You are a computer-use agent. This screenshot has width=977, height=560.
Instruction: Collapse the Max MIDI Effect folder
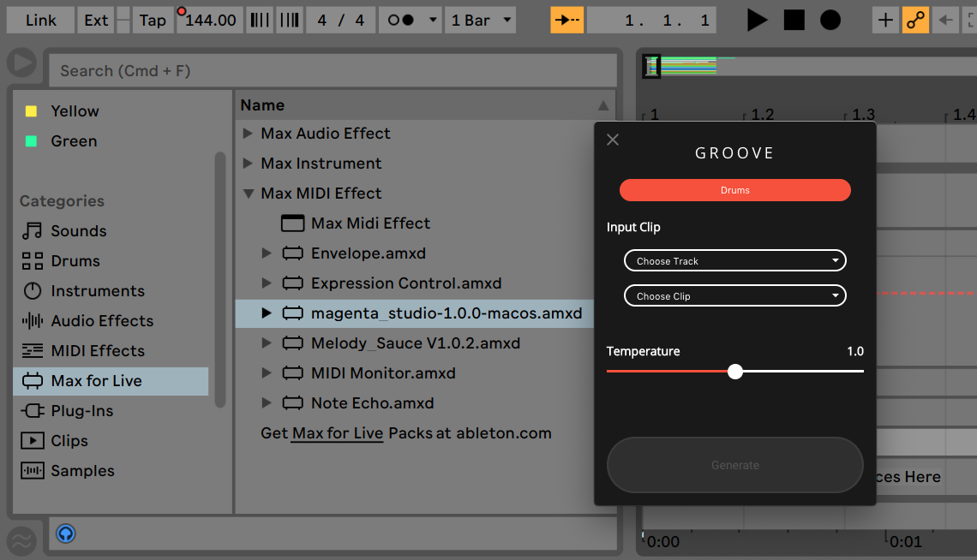[248, 194]
